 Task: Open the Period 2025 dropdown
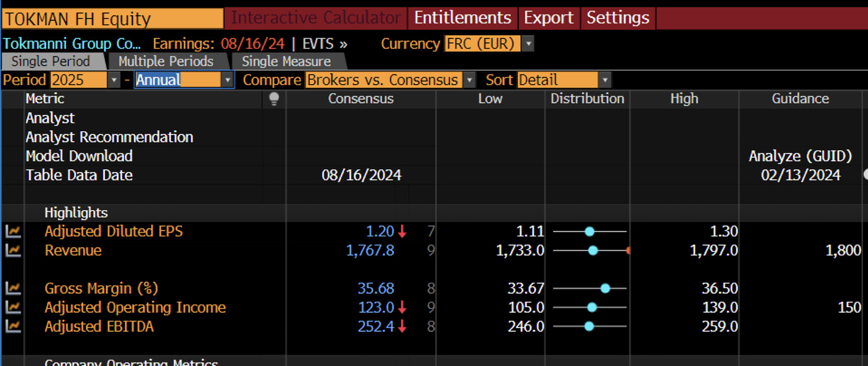[114, 80]
